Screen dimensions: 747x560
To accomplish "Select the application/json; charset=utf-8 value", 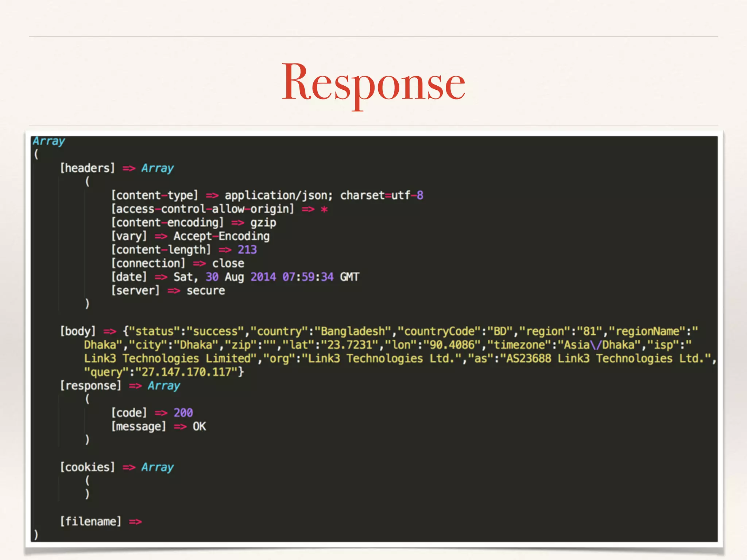I will tap(324, 195).
